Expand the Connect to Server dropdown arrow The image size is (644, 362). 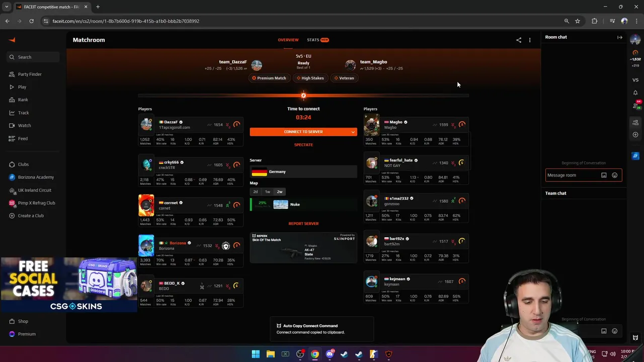point(353,132)
